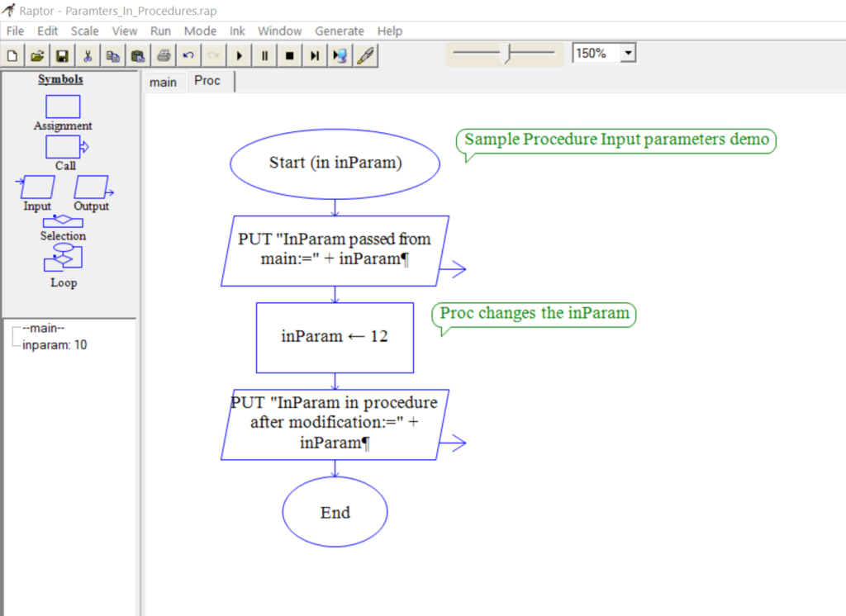Step to the next shape
The height and width of the screenshot is (616, 846).
pos(315,55)
